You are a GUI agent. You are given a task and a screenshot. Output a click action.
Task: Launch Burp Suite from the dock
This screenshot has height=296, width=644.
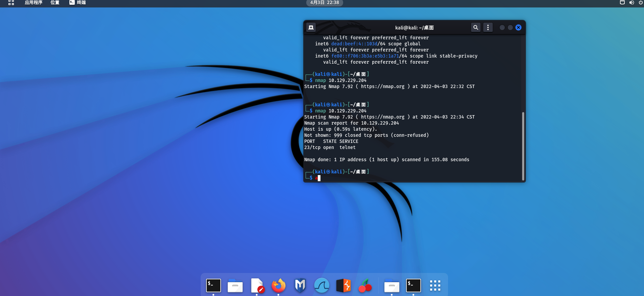click(343, 286)
